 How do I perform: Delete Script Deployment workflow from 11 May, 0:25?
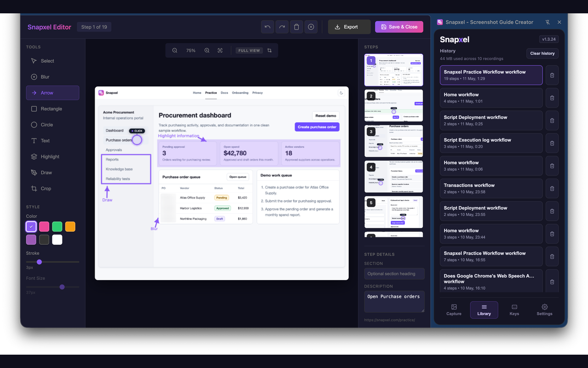coord(552,121)
